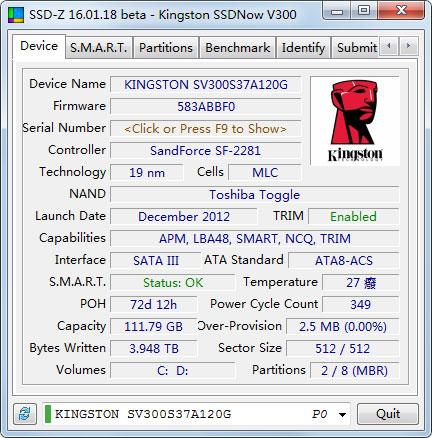Select KINGSTON SV300S37A120G drive combo box

click(196, 414)
